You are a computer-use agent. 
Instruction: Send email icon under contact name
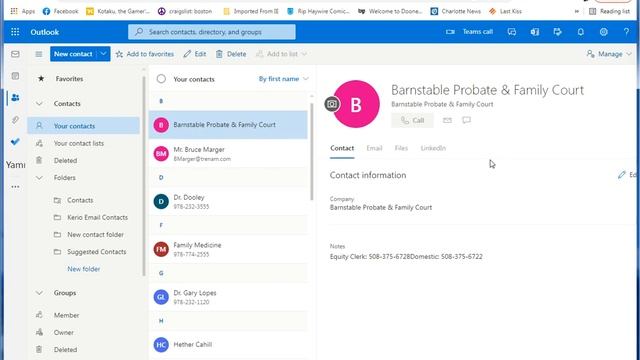point(447,120)
